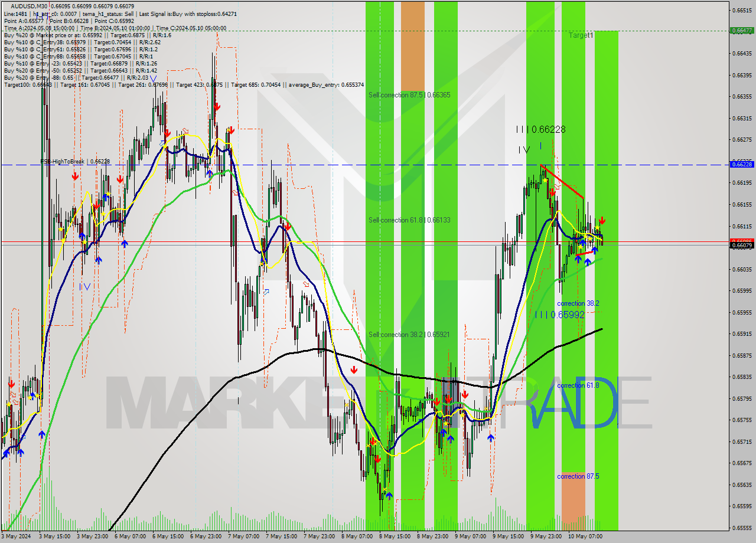Click the 'Line:1481' status text line

[x=120, y=14]
